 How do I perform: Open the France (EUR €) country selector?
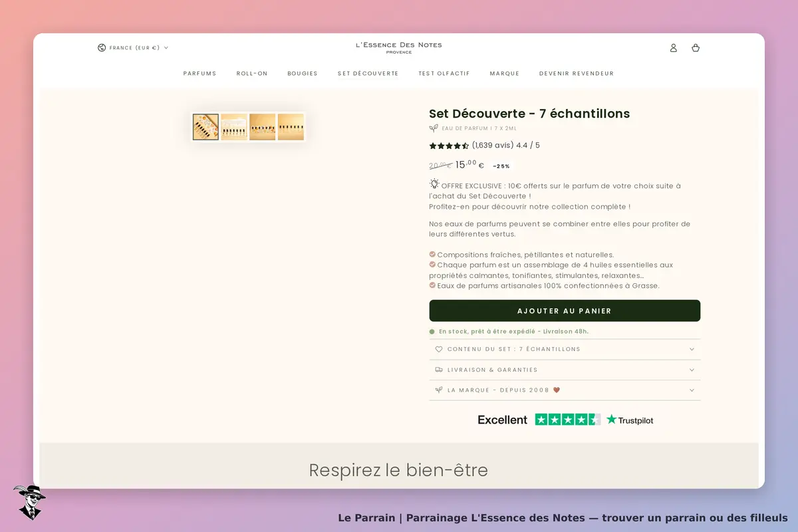tap(133, 48)
